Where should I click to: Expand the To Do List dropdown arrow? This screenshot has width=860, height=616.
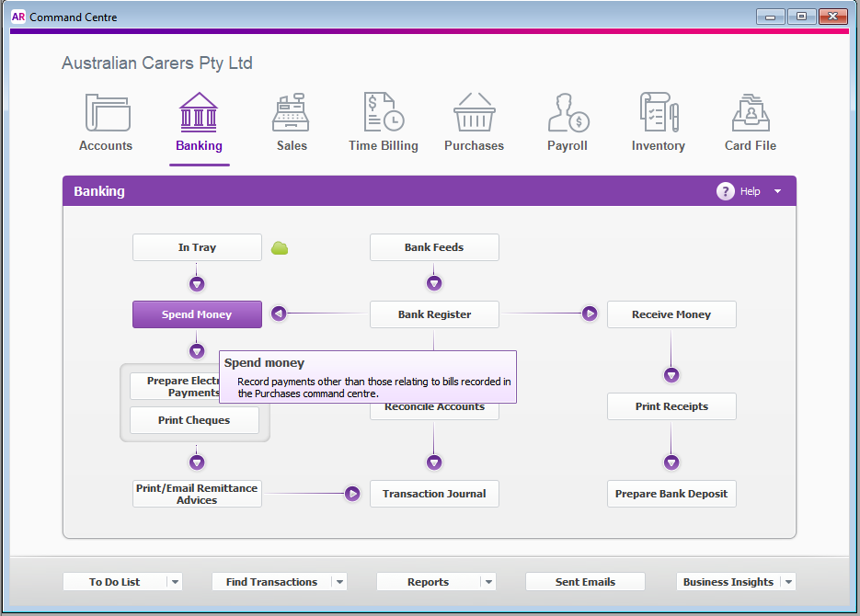pyautogui.click(x=175, y=582)
